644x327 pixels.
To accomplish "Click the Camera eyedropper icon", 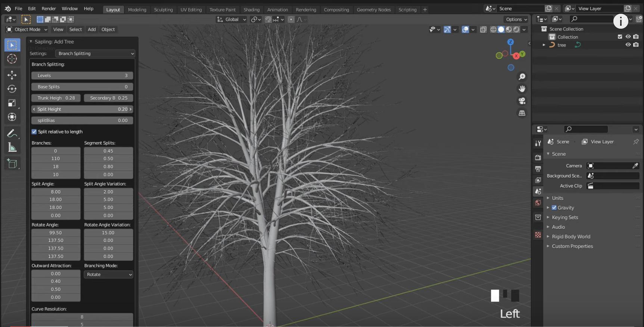I will tap(635, 166).
